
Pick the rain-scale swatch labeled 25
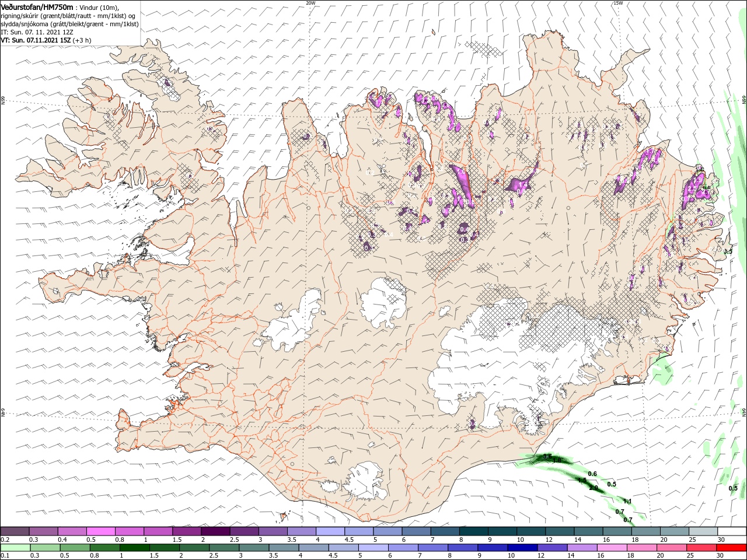coord(700,548)
